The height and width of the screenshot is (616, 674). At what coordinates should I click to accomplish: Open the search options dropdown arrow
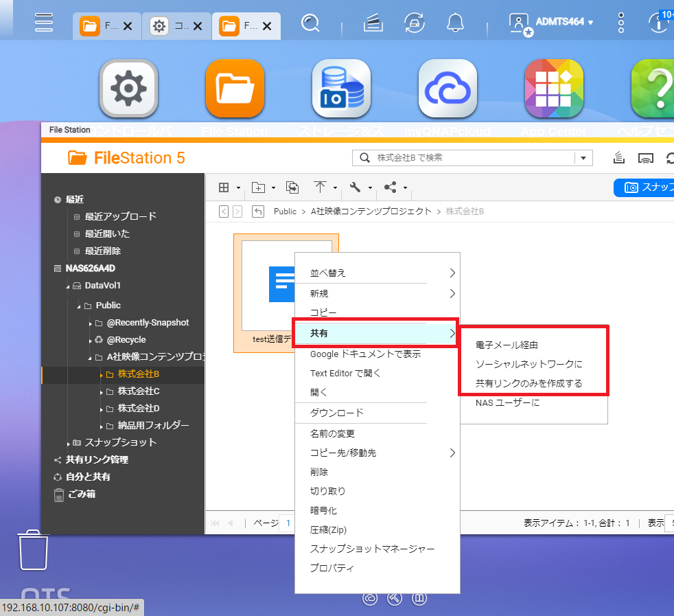click(583, 158)
